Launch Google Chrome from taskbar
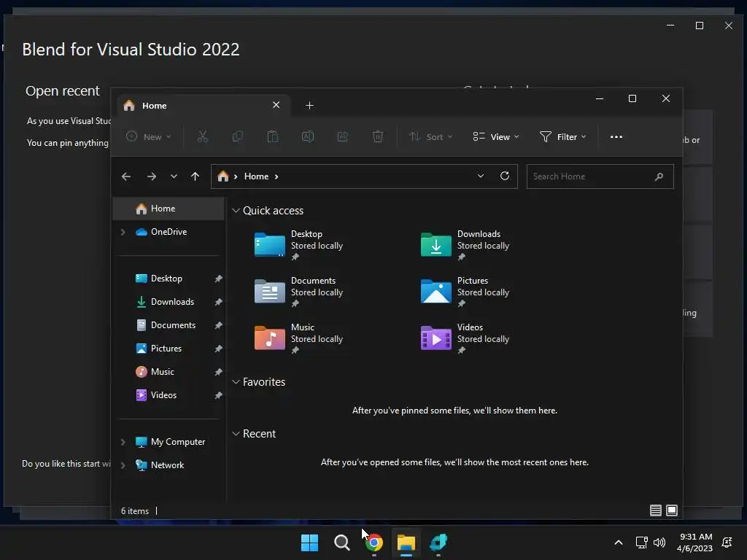Image resolution: width=747 pixels, height=560 pixels. [374, 542]
